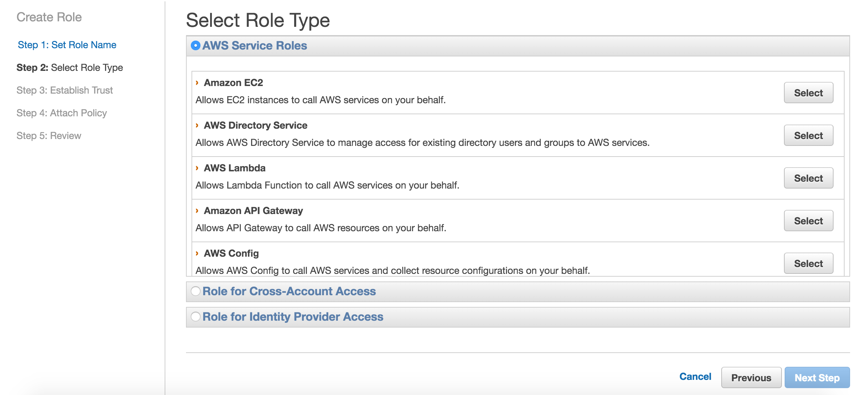Choose Role for Identity Provider Access radio

coord(195,317)
